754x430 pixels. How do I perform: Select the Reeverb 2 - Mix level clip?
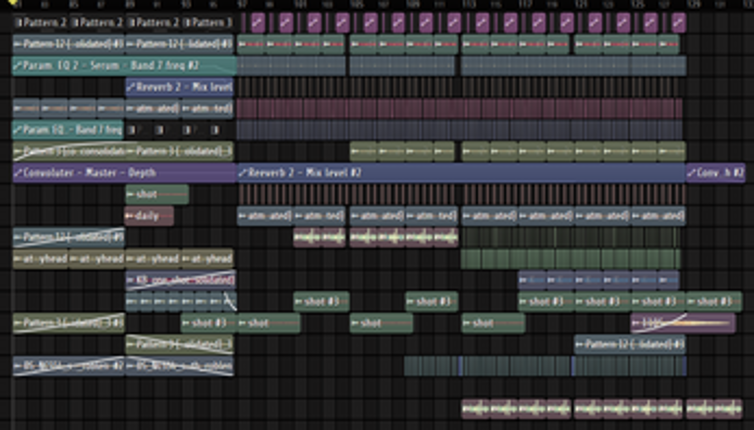point(180,87)
